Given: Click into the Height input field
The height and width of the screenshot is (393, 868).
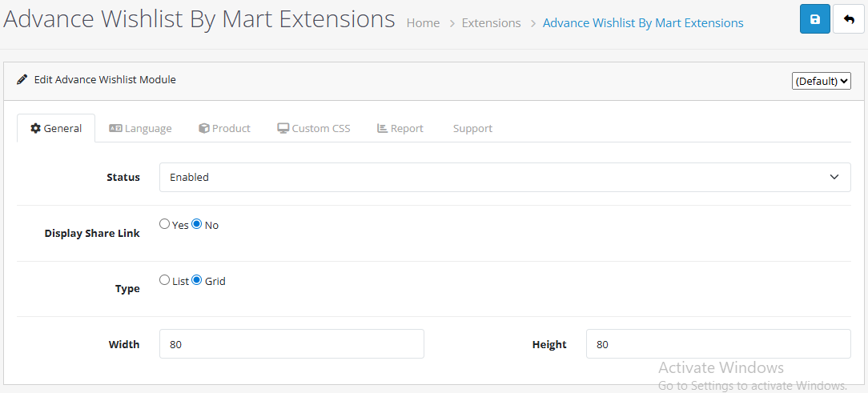Looking at the screenshot, I should pyautogui.click(x=718, y=344).
